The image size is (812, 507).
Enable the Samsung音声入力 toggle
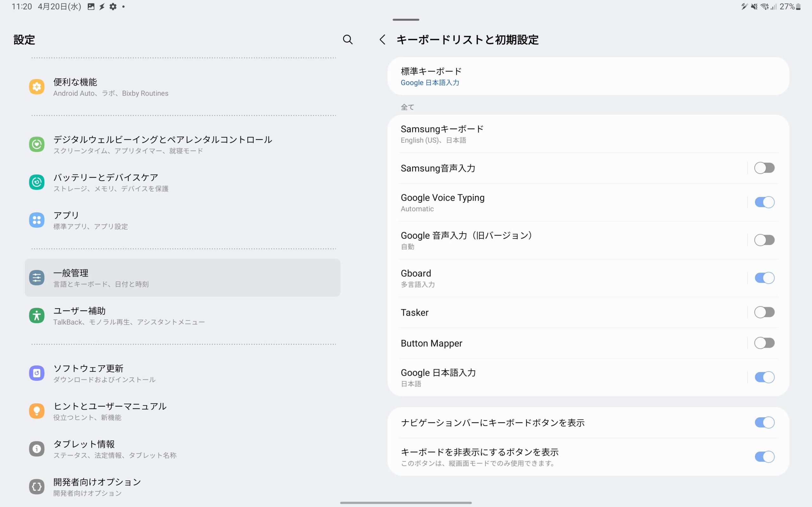pyautogui.click(x=764, y=168)
